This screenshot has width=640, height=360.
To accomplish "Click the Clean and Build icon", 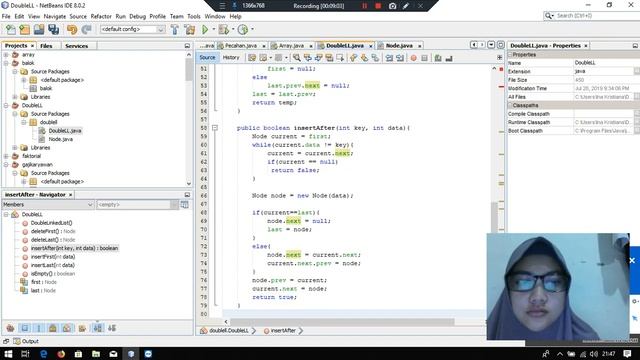I will pyautogui.click(x=190, y=29).
